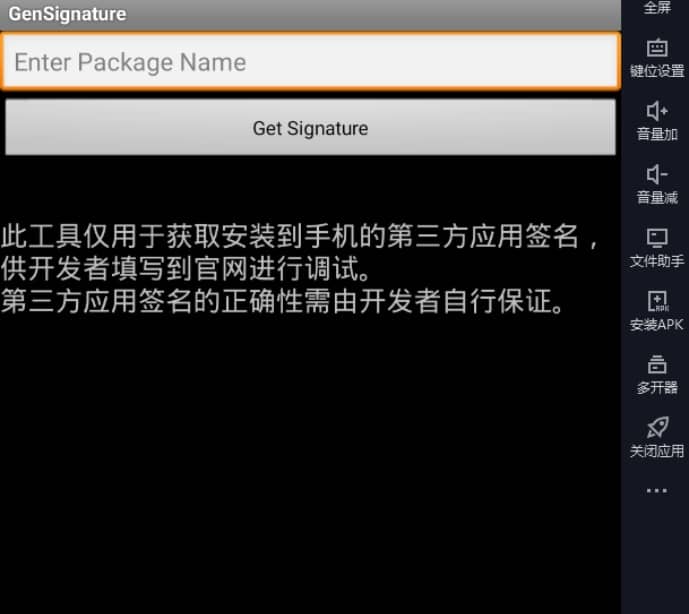Click the 音量减 text label
The height and width of the screenshot is (614, 689).
657,197
